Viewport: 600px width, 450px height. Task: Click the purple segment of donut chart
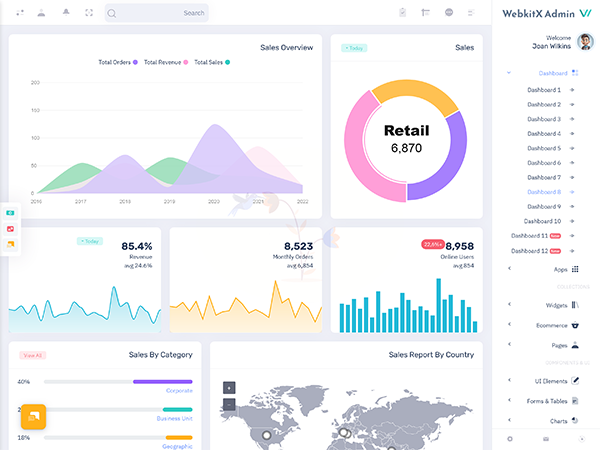coord(450,160)
